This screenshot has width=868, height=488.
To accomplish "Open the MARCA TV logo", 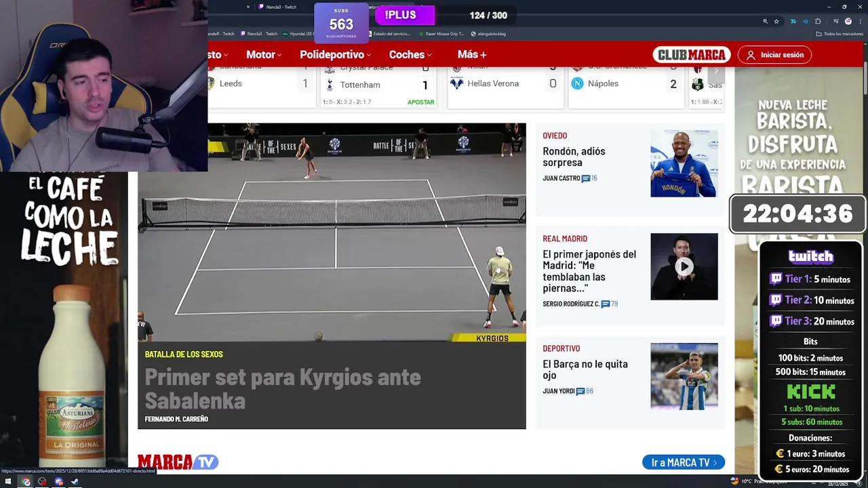I will 178,462.
